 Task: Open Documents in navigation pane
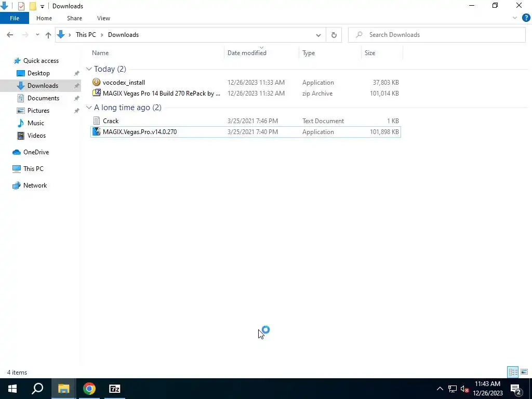[x=43, y=98]
